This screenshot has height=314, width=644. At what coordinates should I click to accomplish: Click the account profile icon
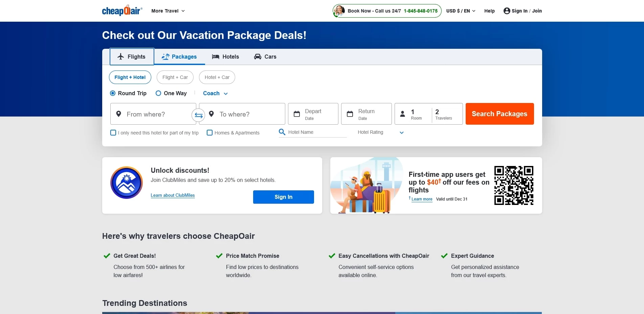click(507, 11)
